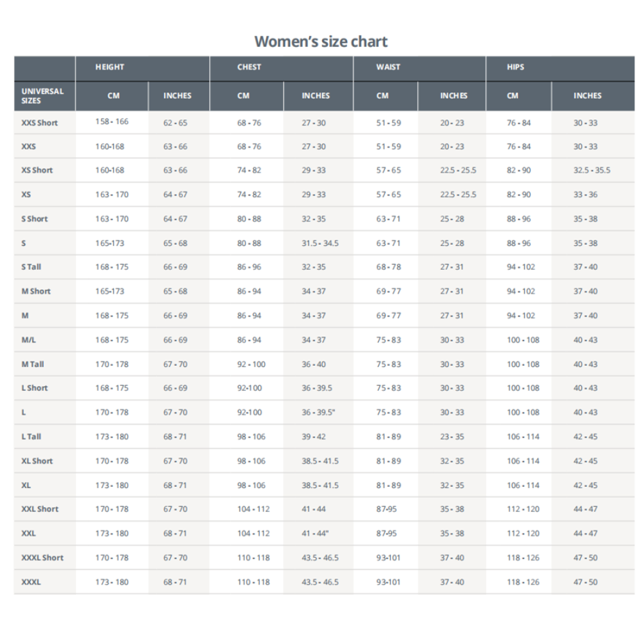Screen dimensions: 644x644
Task: Select the HIPS column header
Action: tap(515, 67)
